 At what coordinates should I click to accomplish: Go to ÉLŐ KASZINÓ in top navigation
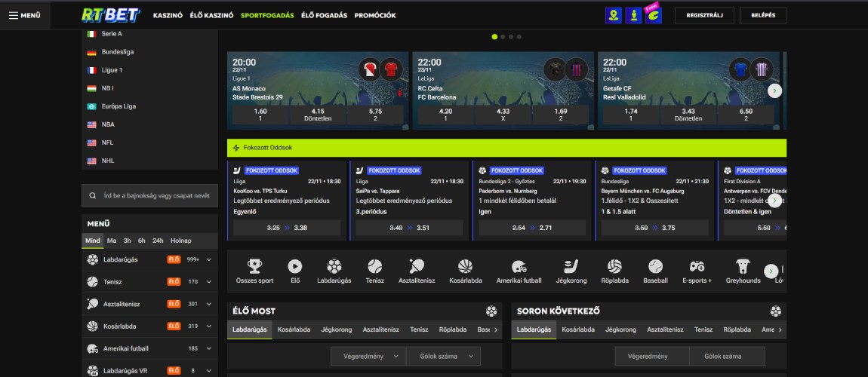[x=211, y=16]
